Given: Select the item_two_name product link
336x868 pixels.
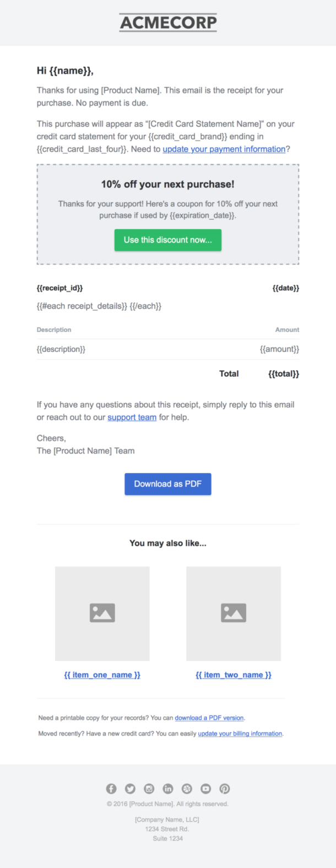Looking at the screenshot, I should coord(233,674).
